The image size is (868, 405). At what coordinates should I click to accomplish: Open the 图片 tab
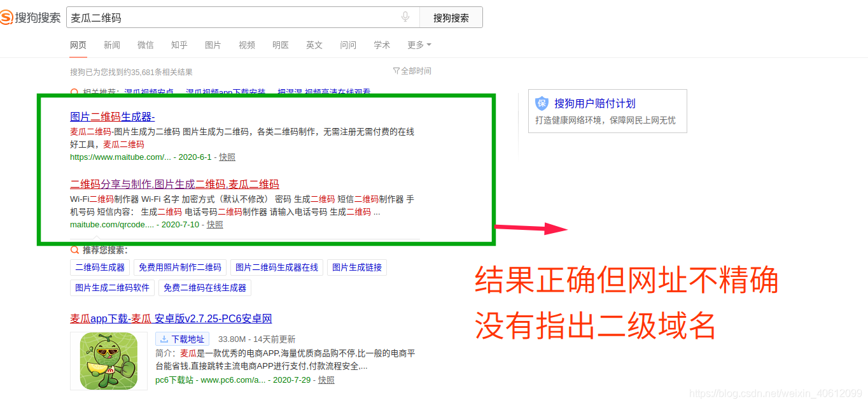click(x=213, y=45)
